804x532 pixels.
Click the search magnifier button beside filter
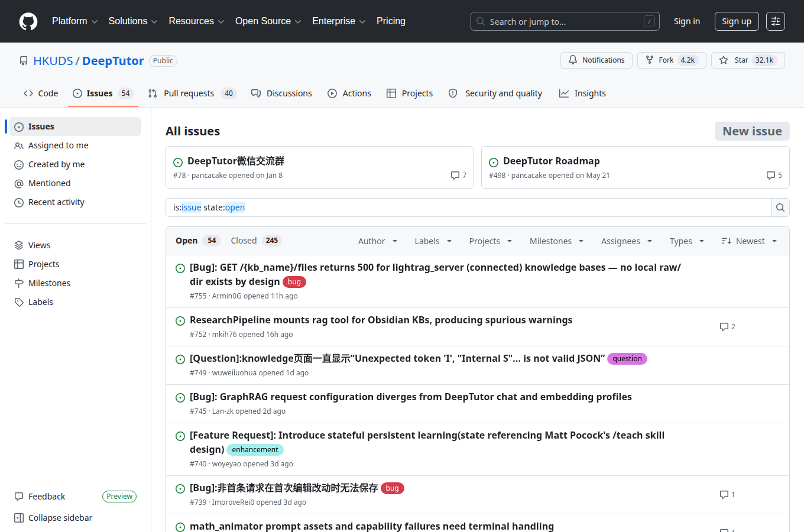click(780, 207)
